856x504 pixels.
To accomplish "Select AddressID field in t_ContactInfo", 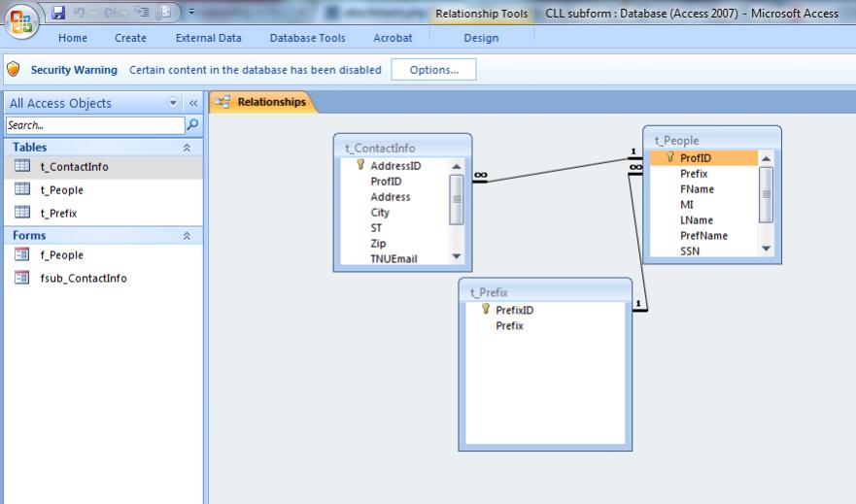I will (395, 166).
